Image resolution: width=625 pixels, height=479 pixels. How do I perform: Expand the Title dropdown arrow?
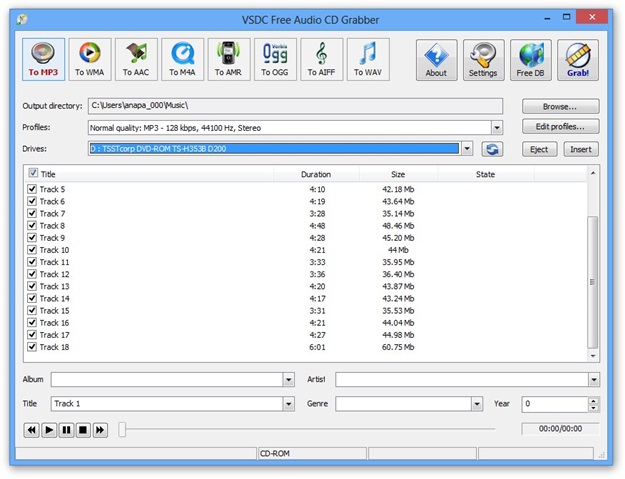click(x=289, y=404)
